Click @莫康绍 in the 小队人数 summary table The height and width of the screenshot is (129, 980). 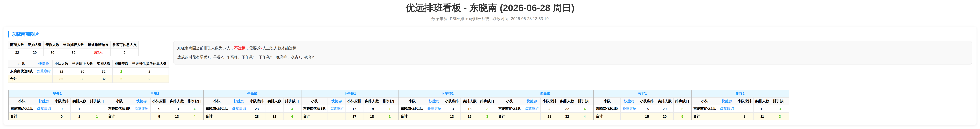click(x=44, y=71)
